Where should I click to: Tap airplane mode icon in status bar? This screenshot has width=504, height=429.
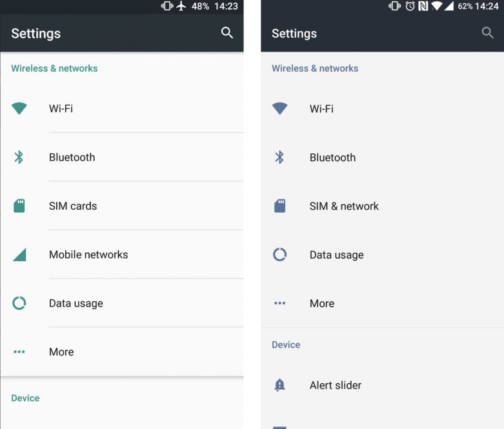tap(181, 6)
